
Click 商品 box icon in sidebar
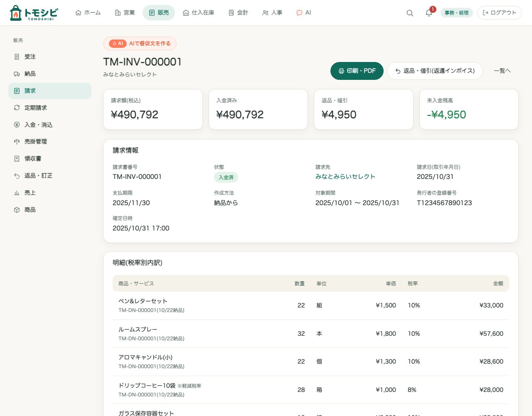point(17,210)
